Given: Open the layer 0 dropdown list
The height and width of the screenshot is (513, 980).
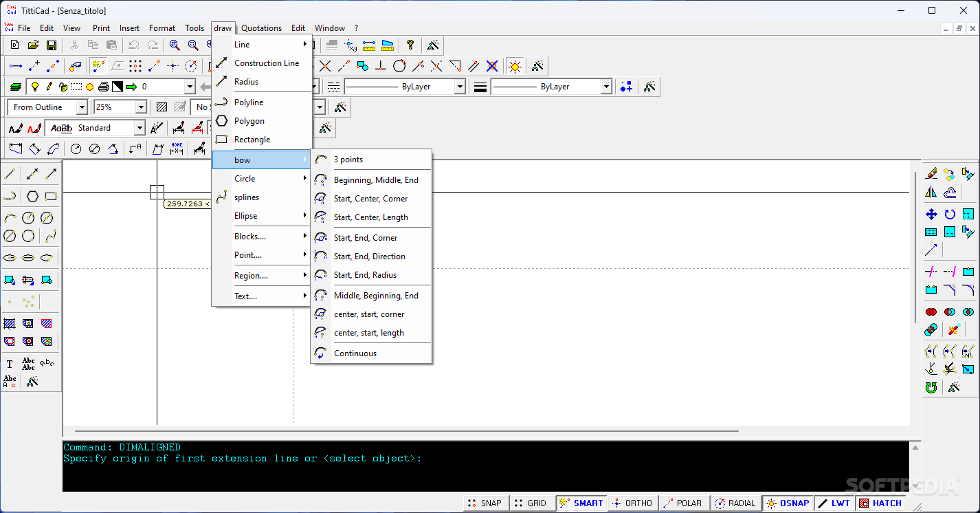Looking at the screenshot, I should click(x=190, y=87).
